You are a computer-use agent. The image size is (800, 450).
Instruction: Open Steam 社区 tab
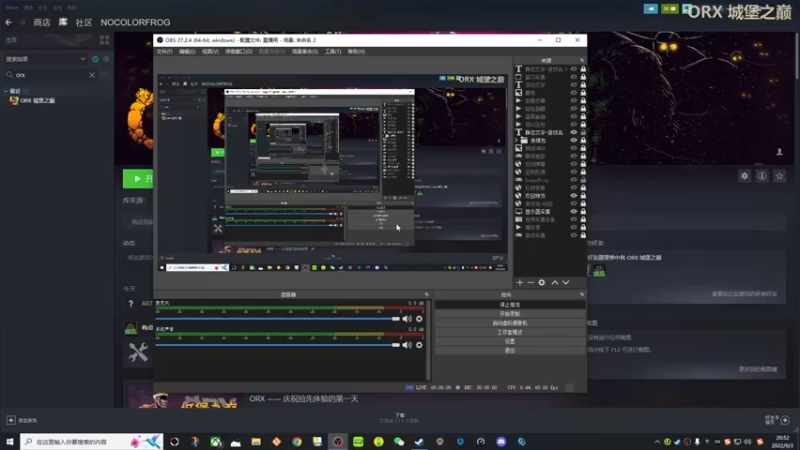(84, 22)
